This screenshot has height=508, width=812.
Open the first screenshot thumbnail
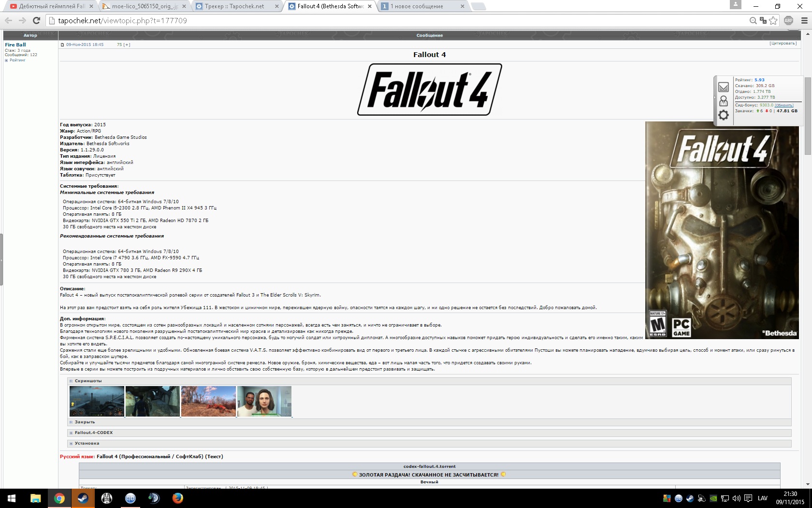click(97, 401)
